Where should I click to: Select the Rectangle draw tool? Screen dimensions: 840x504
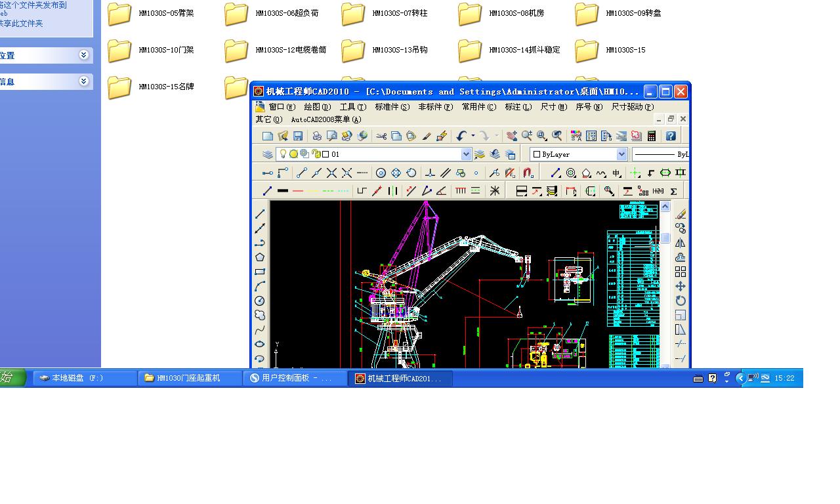coord(260,272)
